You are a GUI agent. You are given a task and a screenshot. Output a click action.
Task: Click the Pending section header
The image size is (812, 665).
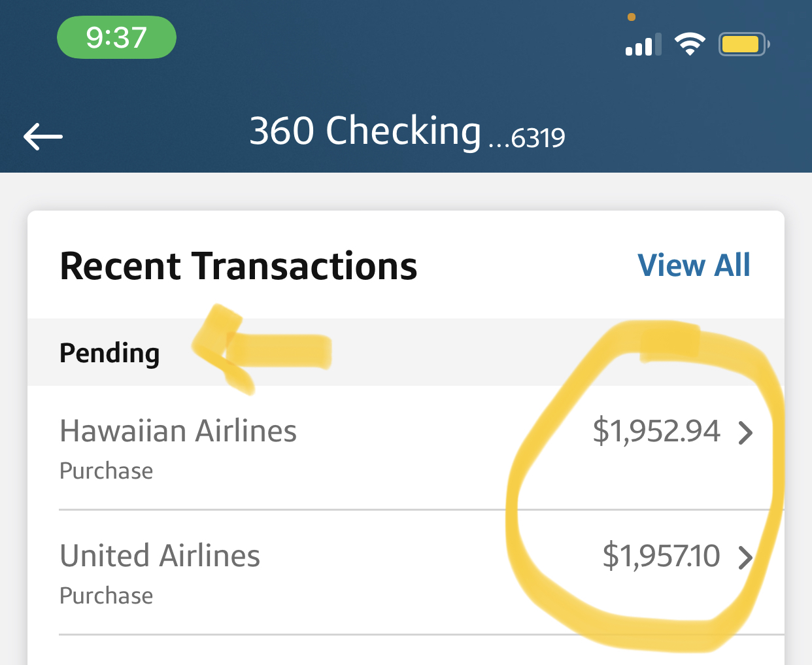109,353
